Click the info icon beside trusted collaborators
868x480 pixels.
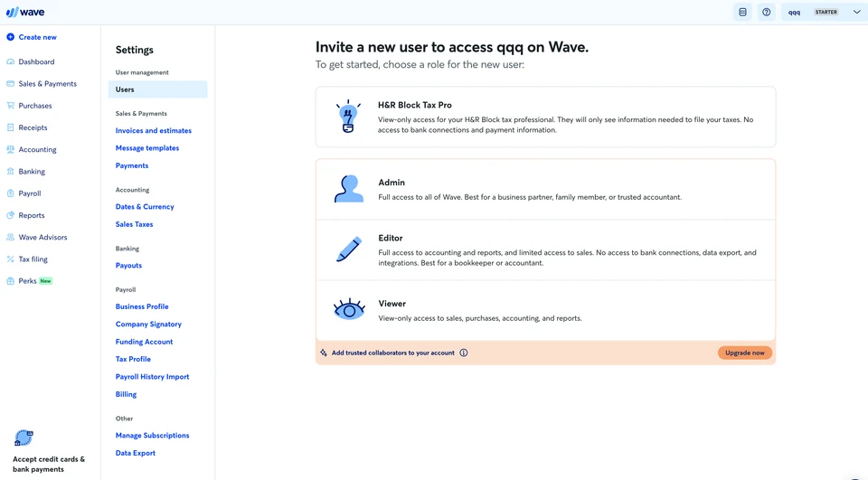point(463,353)
